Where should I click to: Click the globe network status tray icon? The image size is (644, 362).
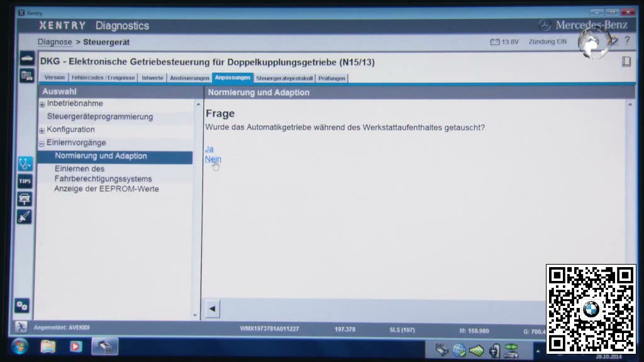pos(459,351)
